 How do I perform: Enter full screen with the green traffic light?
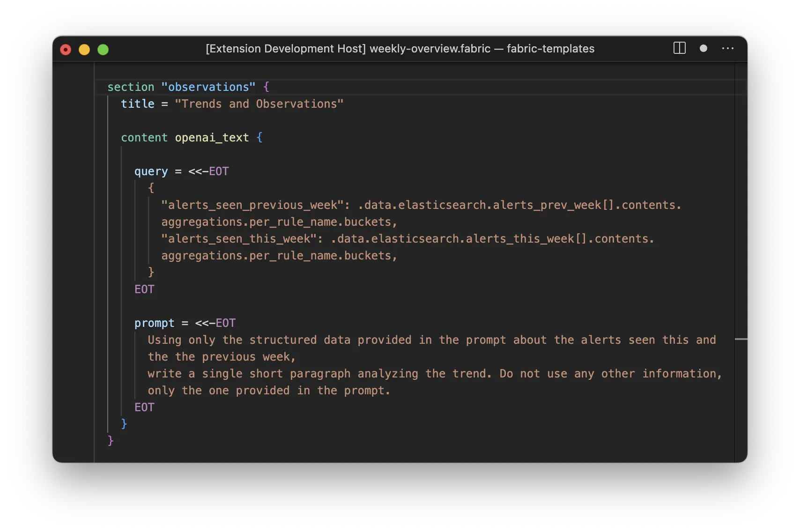click(x=103, y=49)
